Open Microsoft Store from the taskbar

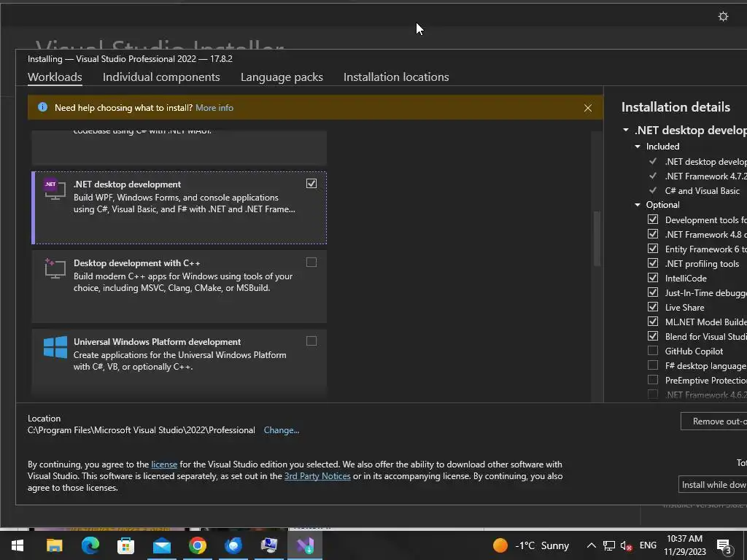tap(125, 545)
